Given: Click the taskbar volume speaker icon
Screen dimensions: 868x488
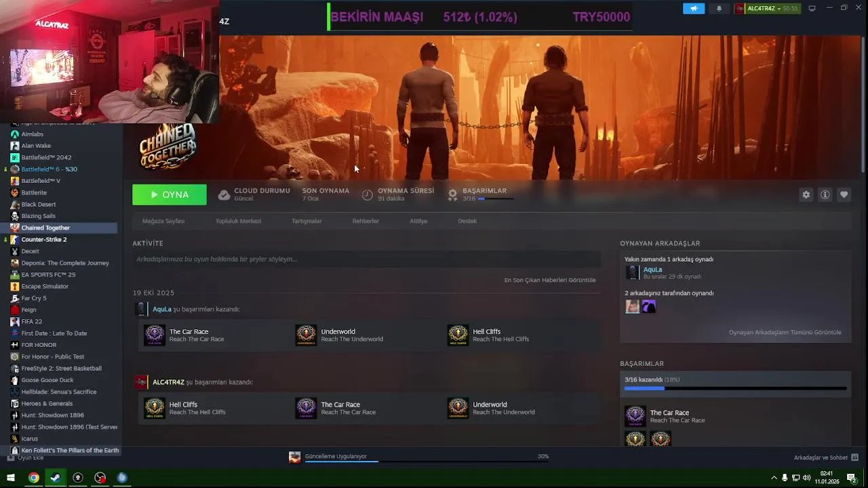Looking at the screenshot, I should click(806, 478).
